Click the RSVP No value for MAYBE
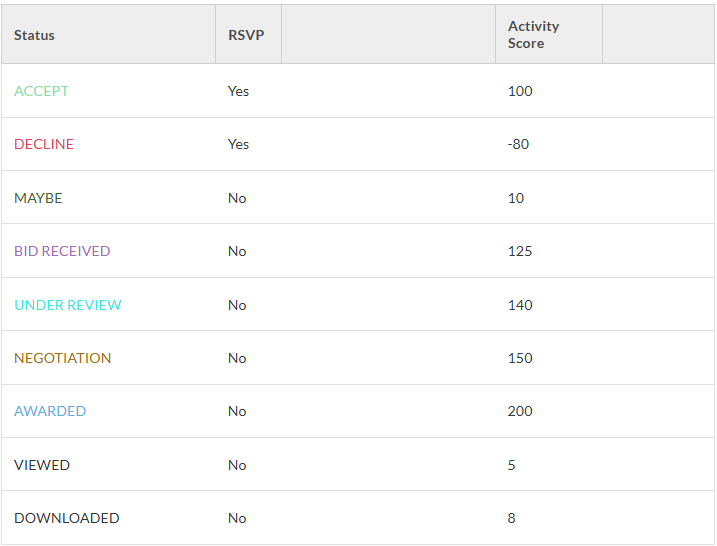717x546 pixels. [x=237, y=198]
